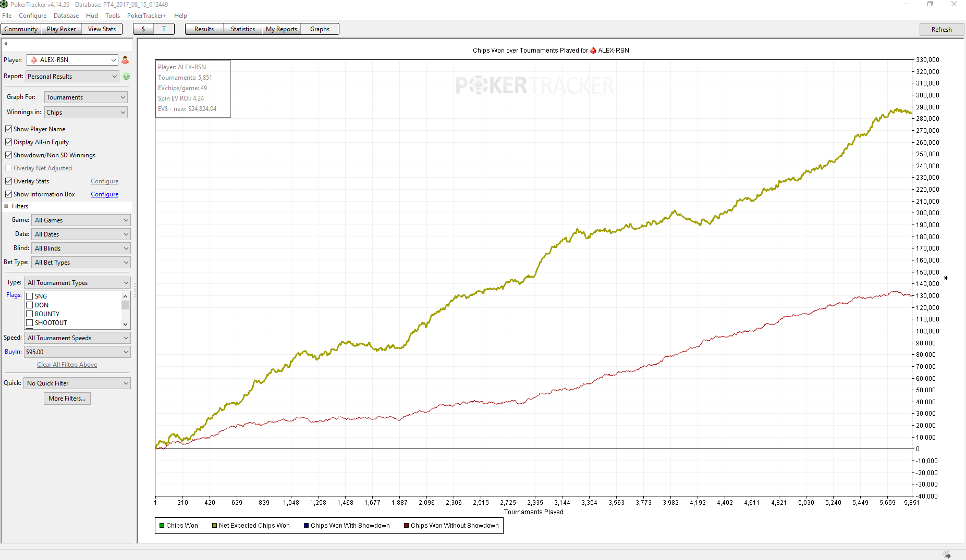Collapse the sidebar with the small arrow
966x560 pixels.
coord(6,44)
